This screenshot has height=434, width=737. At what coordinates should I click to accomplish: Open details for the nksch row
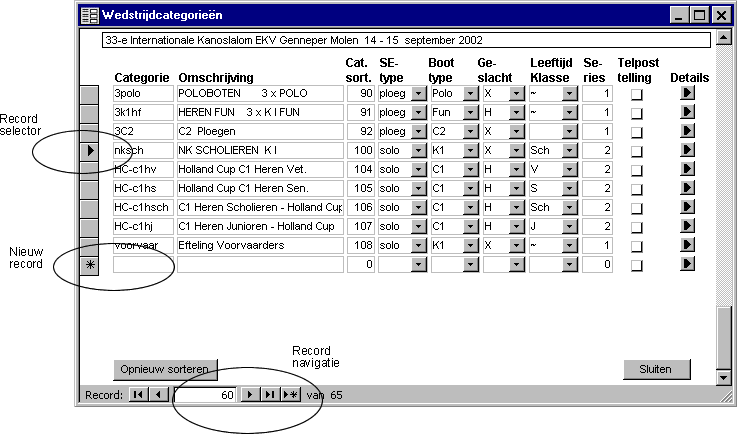tap(687, 150)
